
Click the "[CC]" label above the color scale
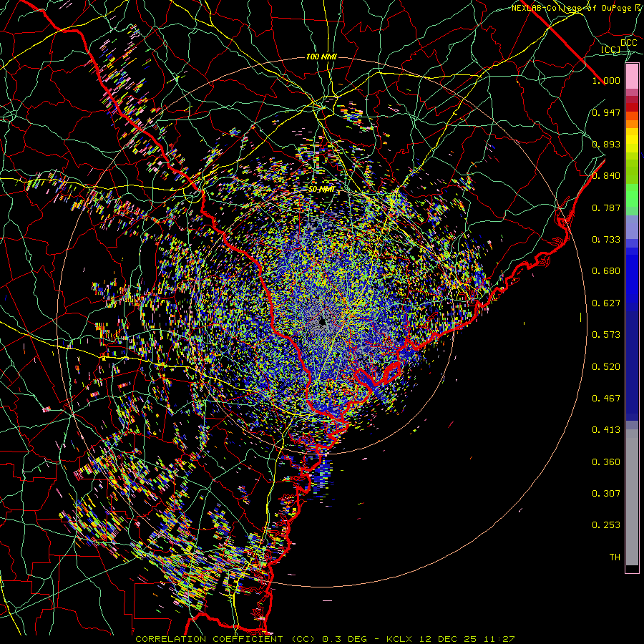(610, 49)
